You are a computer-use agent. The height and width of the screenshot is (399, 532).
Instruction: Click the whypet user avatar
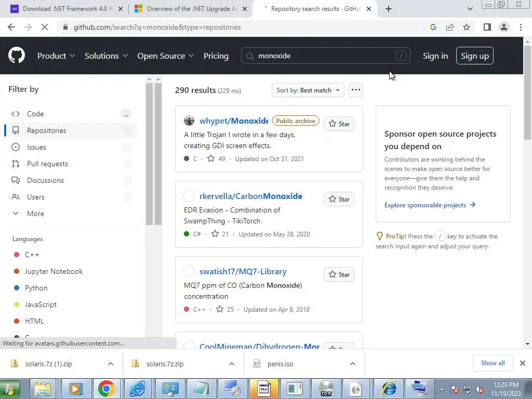point(189,121)
